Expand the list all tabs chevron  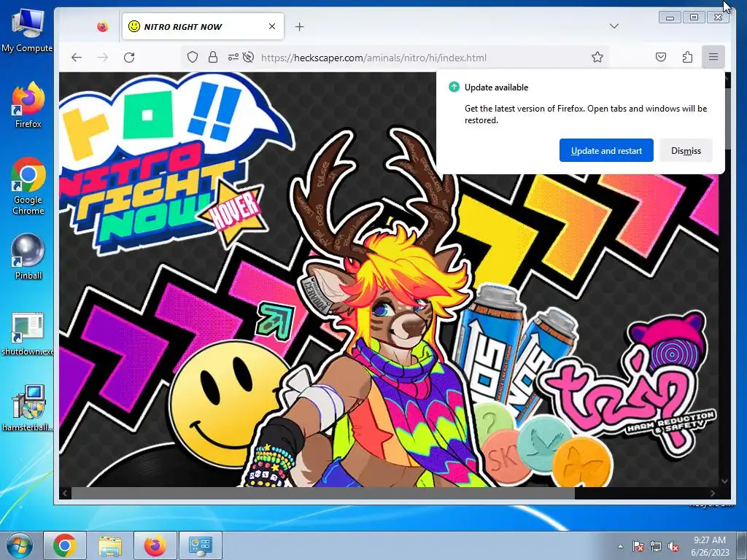(x=614, y=26)
